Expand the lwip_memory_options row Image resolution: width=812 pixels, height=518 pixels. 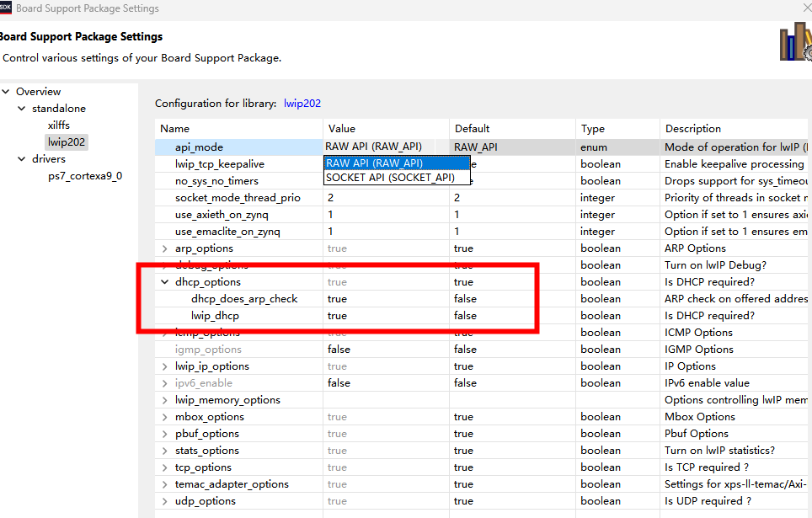165,400
